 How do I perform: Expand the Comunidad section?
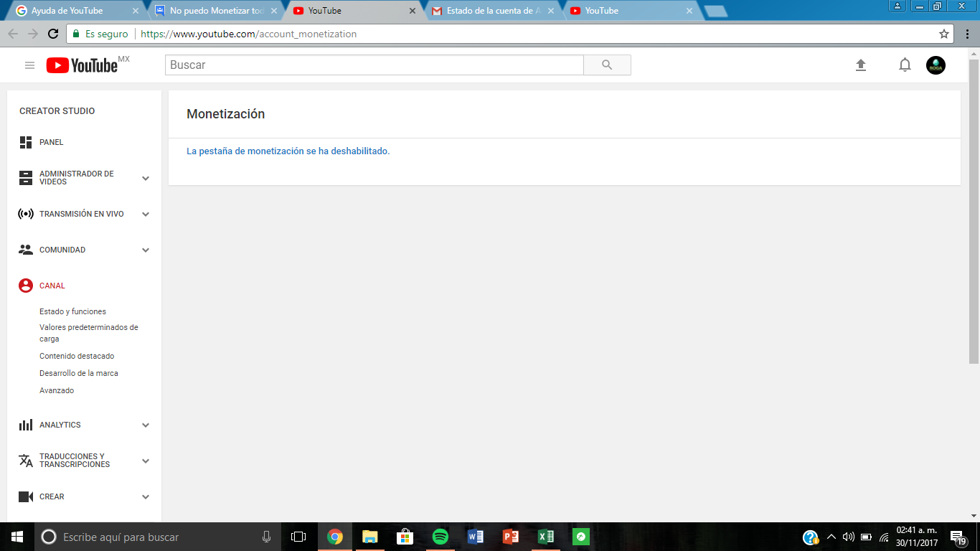(146, 250)
